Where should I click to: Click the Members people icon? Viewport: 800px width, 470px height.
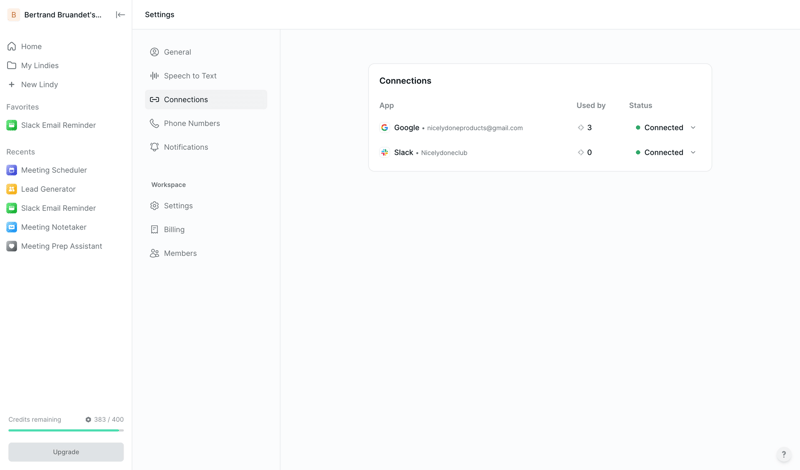tap(154, 253)
